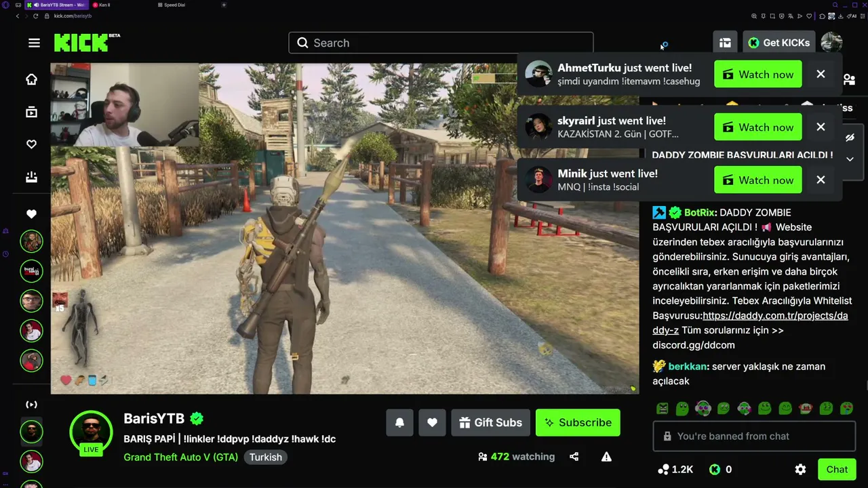The height and width of the screenshot is (488, 868).
Task: Pick the angry green emote
Action: [x=663, y=408]
